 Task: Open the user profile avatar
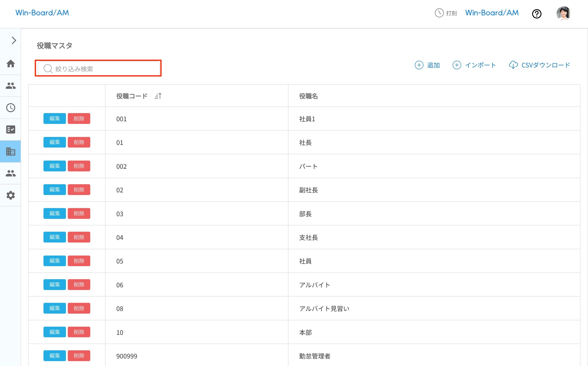coord(563,13)
